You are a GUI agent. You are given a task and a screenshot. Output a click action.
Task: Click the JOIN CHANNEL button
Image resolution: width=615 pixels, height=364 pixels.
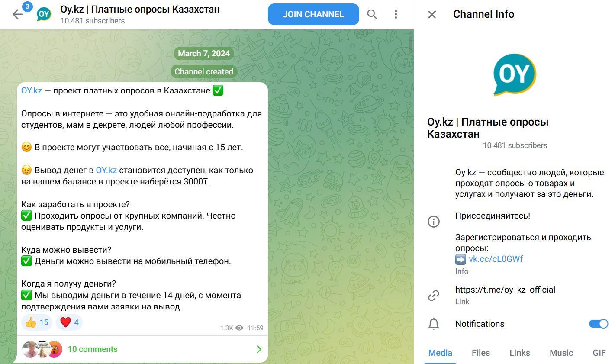pos(313,14)
